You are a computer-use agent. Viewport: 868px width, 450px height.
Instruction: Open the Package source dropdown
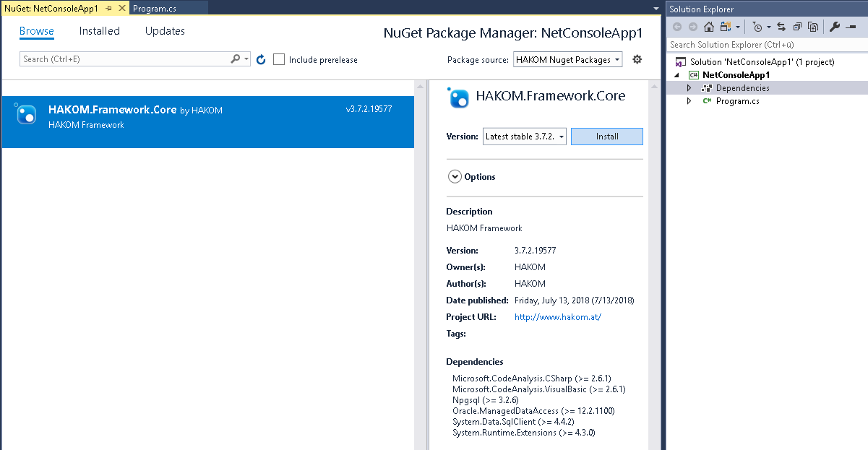[567, 60]
